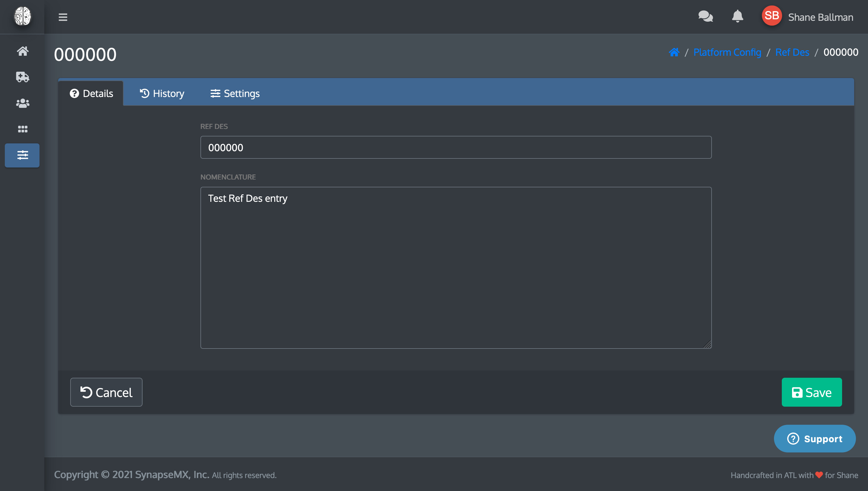Screen dimensions: 868x491
Task: Select the sliders config sidebar icon
Action: 22,155
